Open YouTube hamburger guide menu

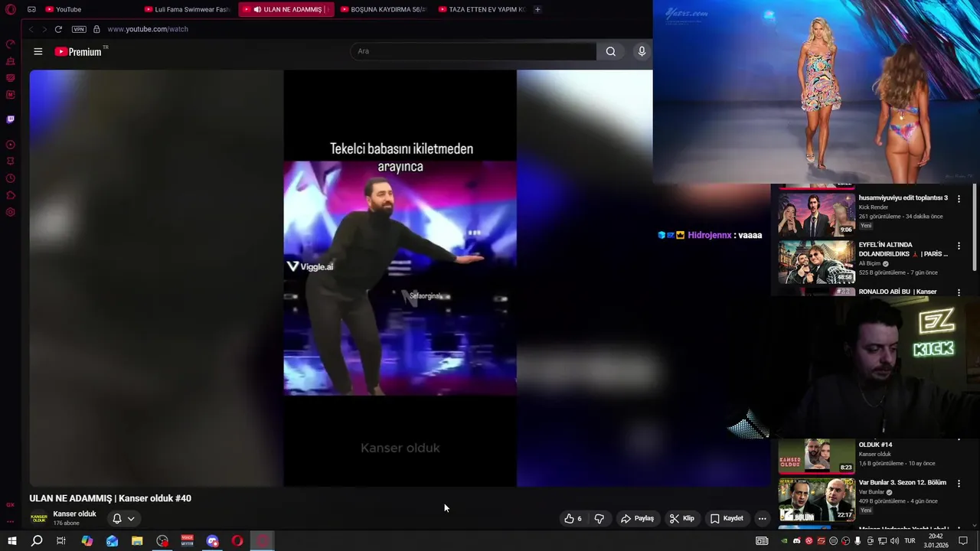(x=38, y=51)
